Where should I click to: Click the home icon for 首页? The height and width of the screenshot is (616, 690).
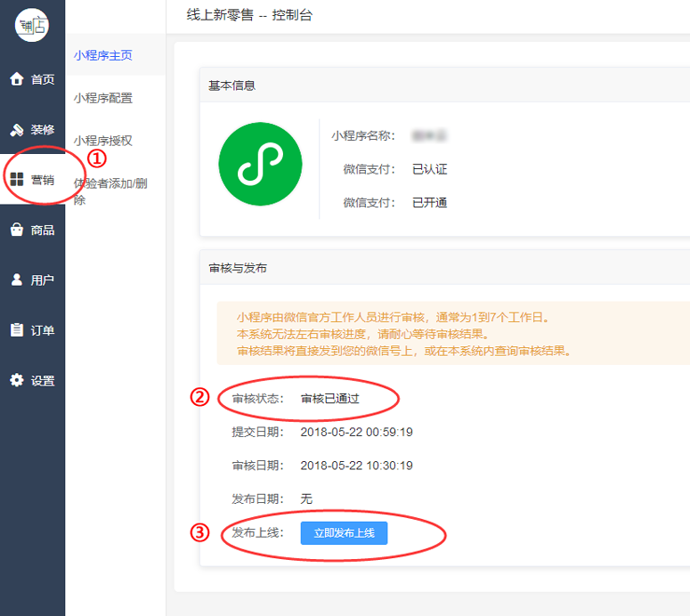[x=16, y=79]
